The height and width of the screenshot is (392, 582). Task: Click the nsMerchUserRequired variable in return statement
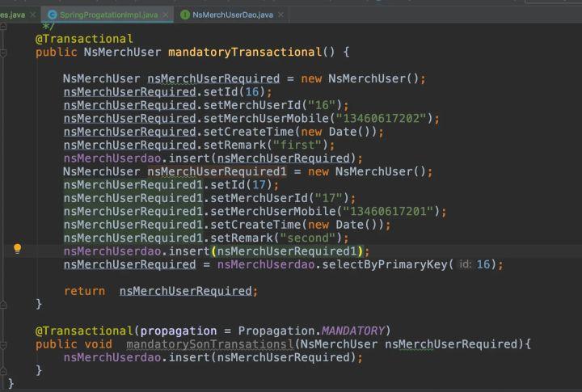click(x=187, y=291)
